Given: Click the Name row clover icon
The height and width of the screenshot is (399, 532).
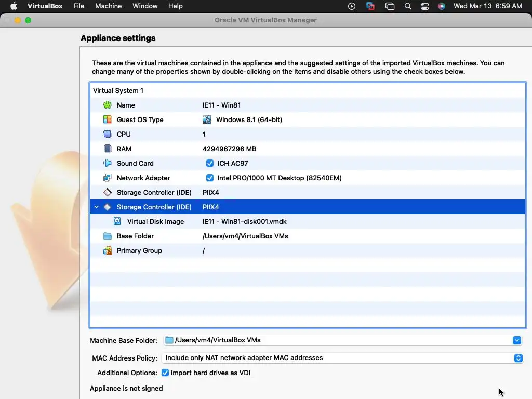Looking at the screenshot, I should tap(108, 105).
